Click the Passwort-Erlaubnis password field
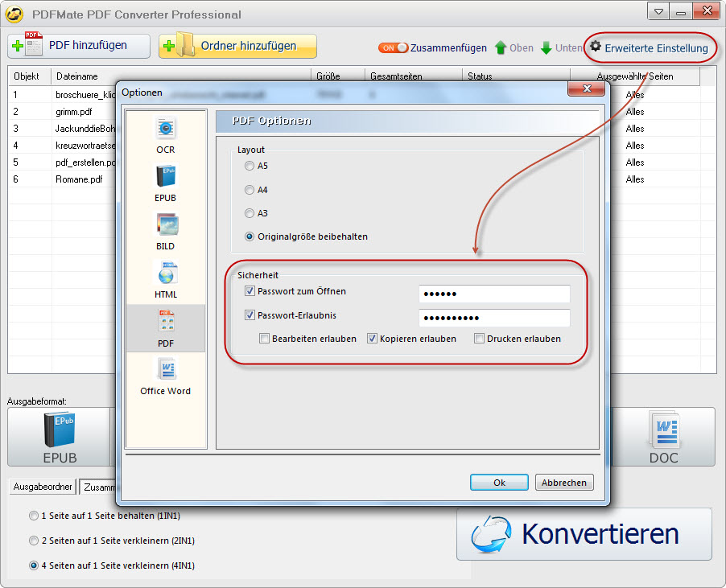The image size is (726, 588). (494, 318)
